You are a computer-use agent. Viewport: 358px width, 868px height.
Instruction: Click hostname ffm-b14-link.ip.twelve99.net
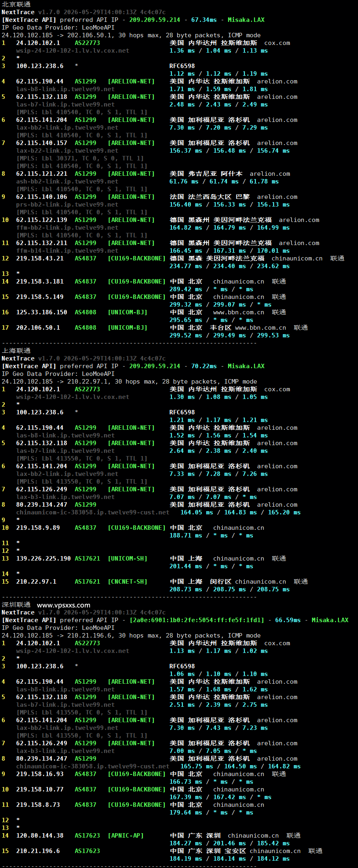(67, 251)
